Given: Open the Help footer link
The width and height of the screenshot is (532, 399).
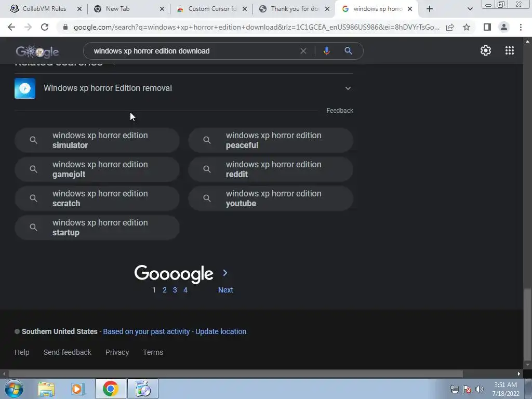Looking at the screenshot, I should coord(22,352).
